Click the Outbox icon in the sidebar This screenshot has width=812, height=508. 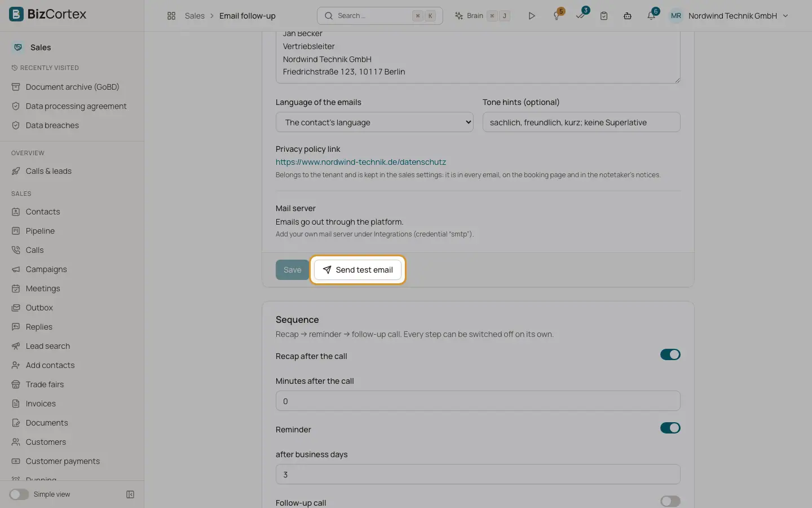16,308
